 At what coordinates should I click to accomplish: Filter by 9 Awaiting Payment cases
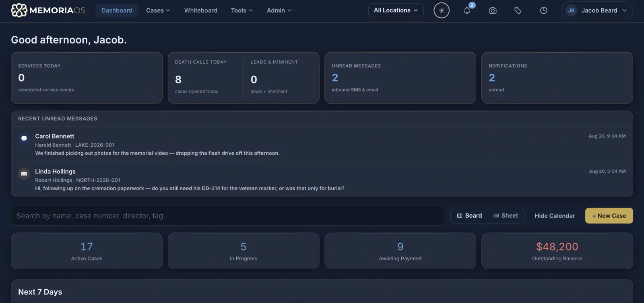pyautogui.click(x=400, y=251)
